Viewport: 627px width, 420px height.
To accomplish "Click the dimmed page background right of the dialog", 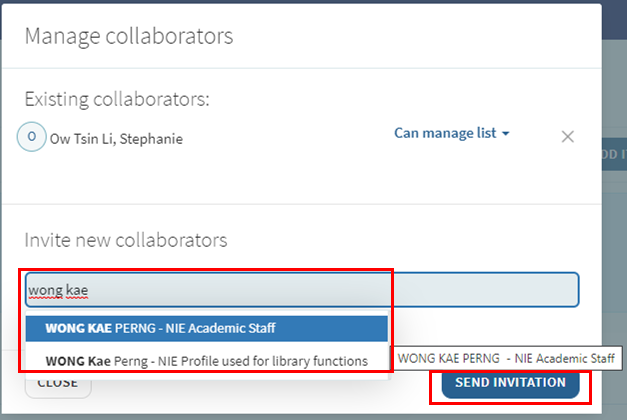I will (615, 250).
